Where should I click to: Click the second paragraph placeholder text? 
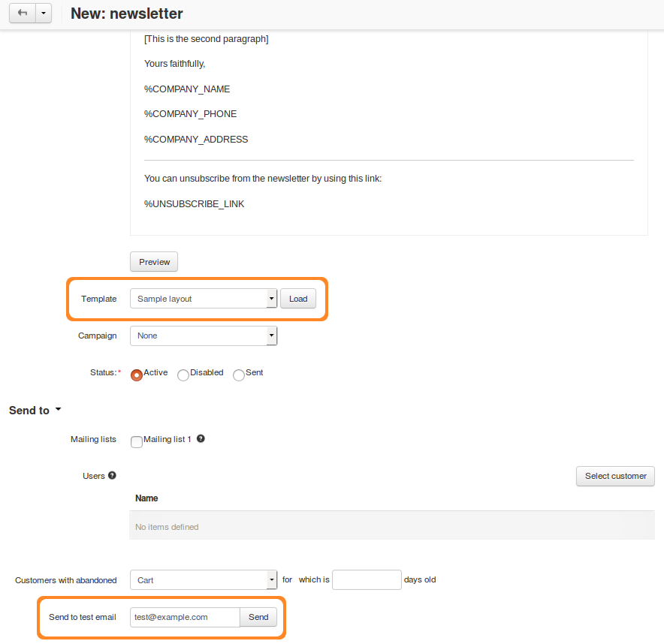click(207, 39)
